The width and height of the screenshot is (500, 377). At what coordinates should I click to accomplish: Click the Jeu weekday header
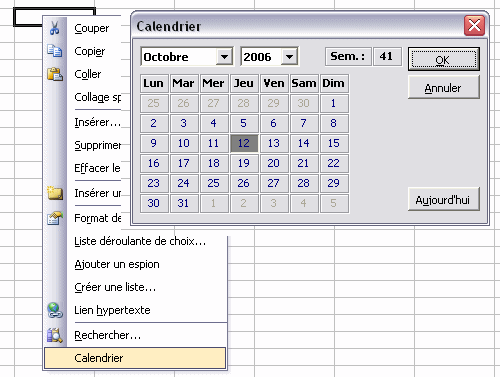(244, 83)
